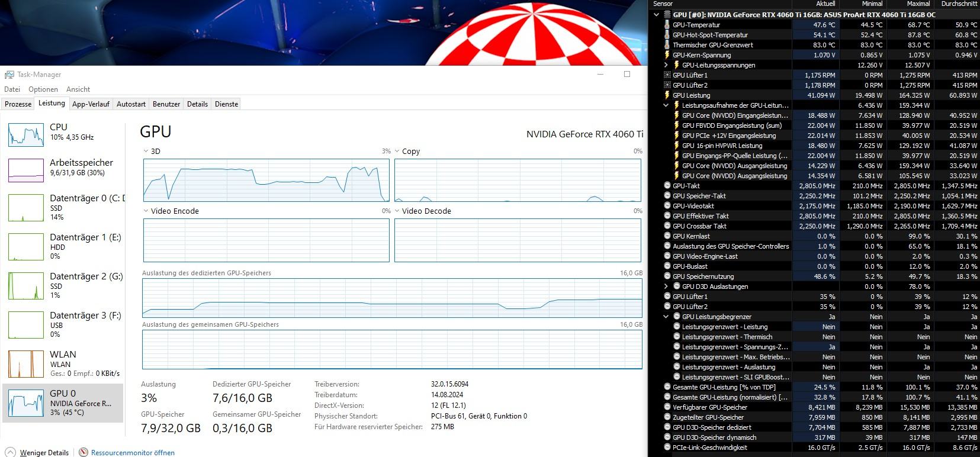Open the Ansicht menu
Screen dimensions: 980x457
(78, 89)
